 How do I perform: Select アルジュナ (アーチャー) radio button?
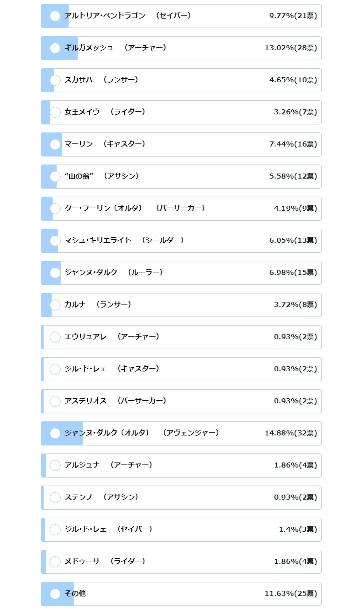55,466
